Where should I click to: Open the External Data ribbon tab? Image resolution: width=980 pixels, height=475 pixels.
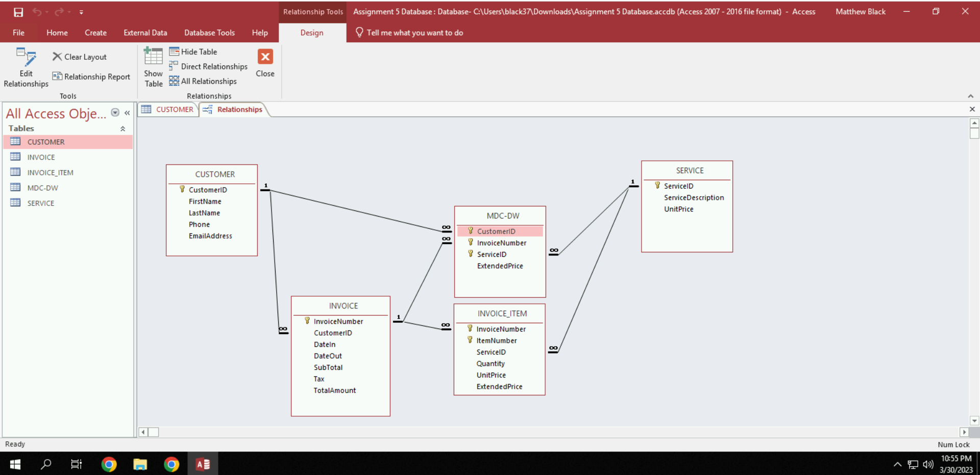(x=145, y=33)
